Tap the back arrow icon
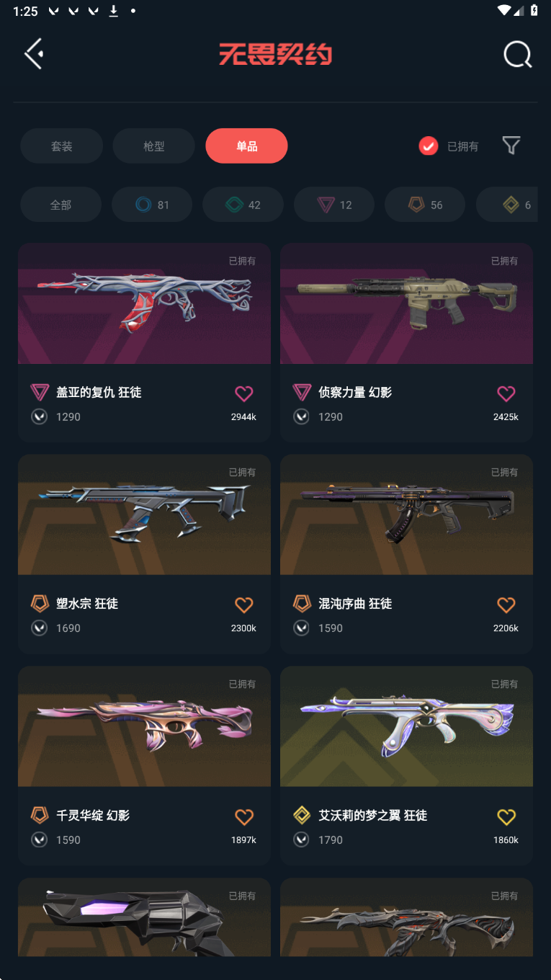This screenshot has width=551, height=980. pos(34,54)
